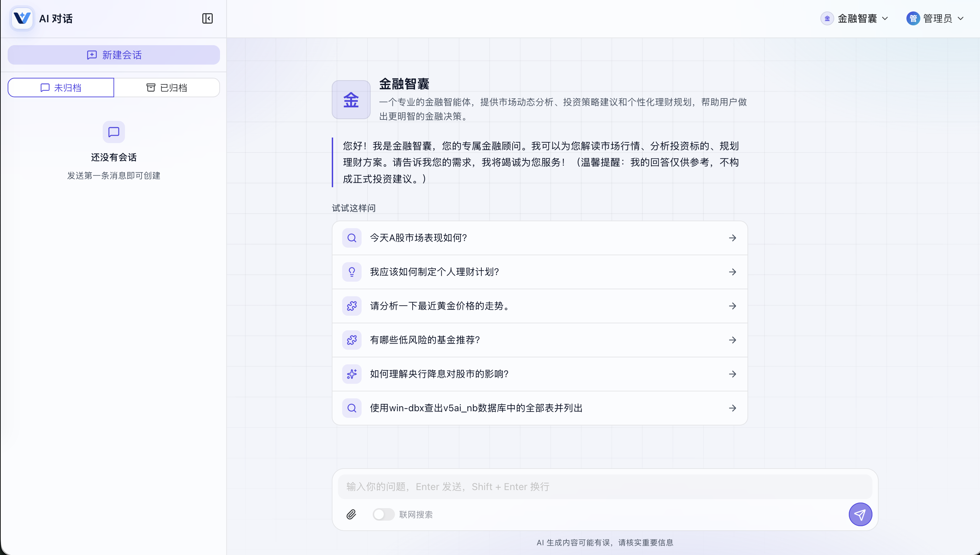This screenshot has height=555, width=980.
Task: Open the 金融智囊 agent dropdown
Action: [855, 18]
